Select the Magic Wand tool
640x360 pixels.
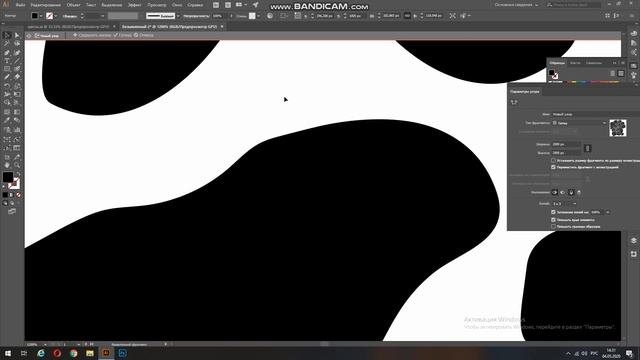(7, 44)
